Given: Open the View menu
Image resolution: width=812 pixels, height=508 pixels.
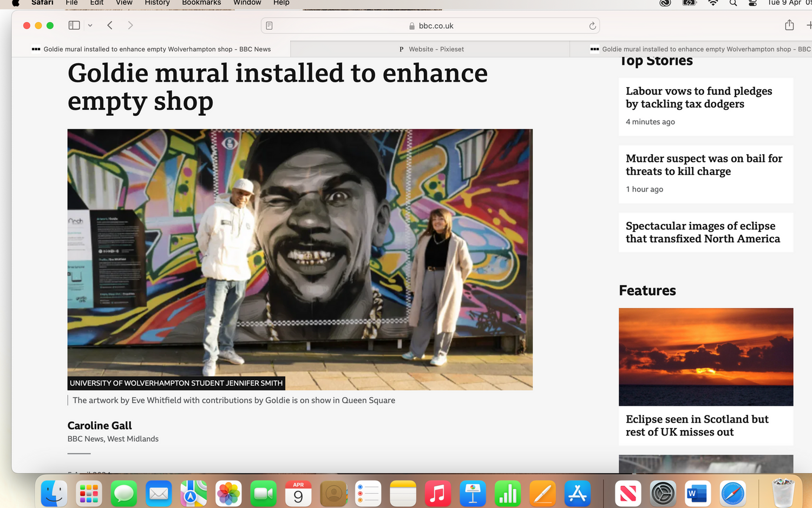Looking at the screenshot, I should [124, 3].
